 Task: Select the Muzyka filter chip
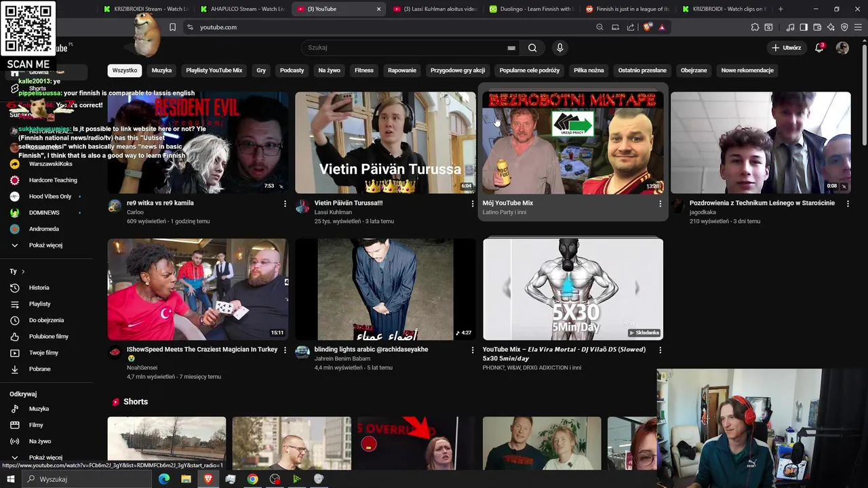(161, 70)
